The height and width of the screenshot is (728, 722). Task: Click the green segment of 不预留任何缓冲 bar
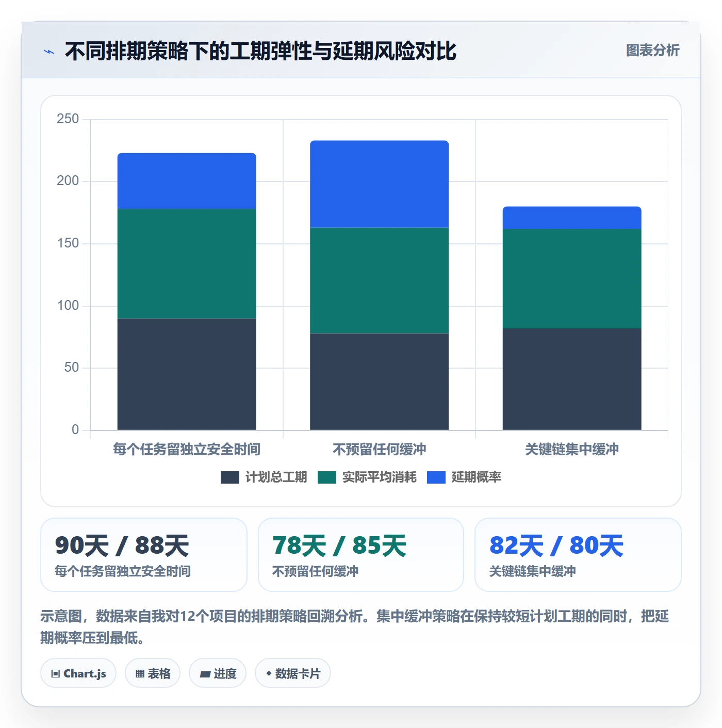(379, 280)
